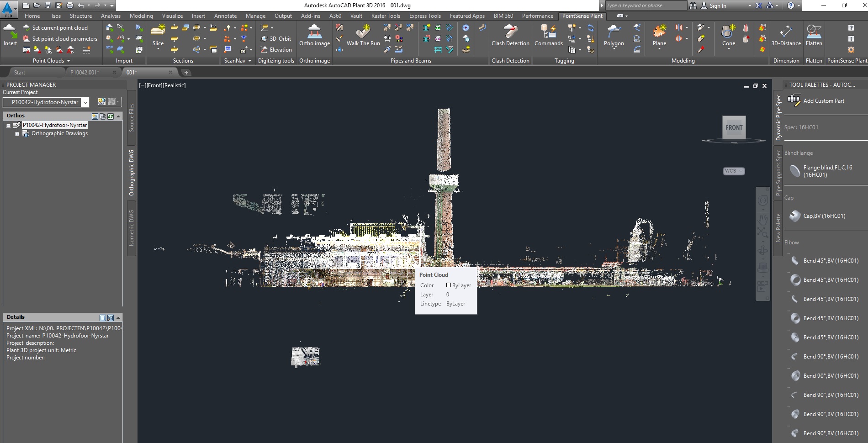Collapse the P10042-Hydrofoor-Nyrstar tree node
Screen dimensions: 868x443
pos(8,126)
